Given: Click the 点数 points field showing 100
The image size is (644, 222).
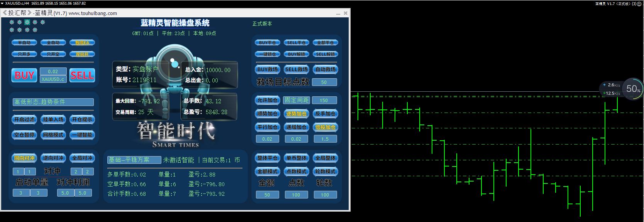Looking at the screenshot, I should pos(296,195).
